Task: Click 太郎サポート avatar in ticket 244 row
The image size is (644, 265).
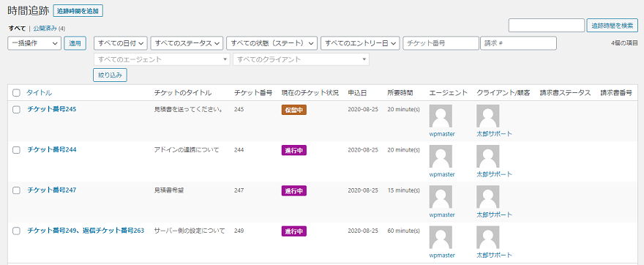Action: [x=488, y=156]
